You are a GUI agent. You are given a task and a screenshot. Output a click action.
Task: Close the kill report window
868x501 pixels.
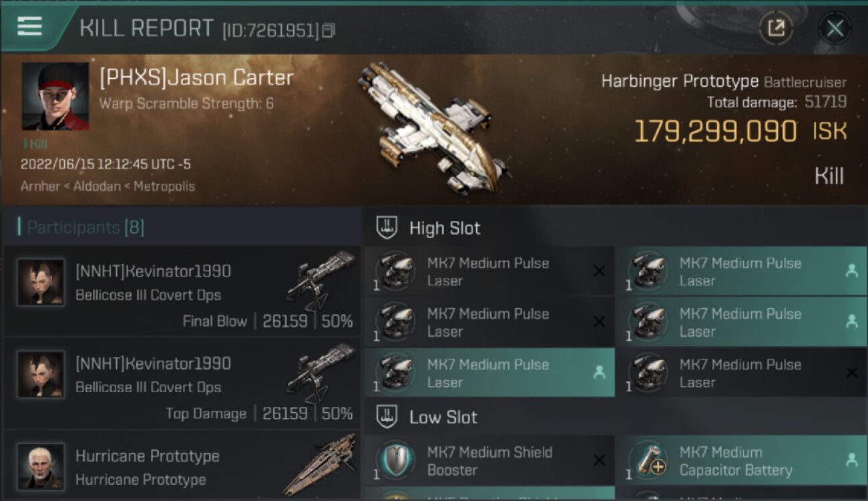[835, 28]
